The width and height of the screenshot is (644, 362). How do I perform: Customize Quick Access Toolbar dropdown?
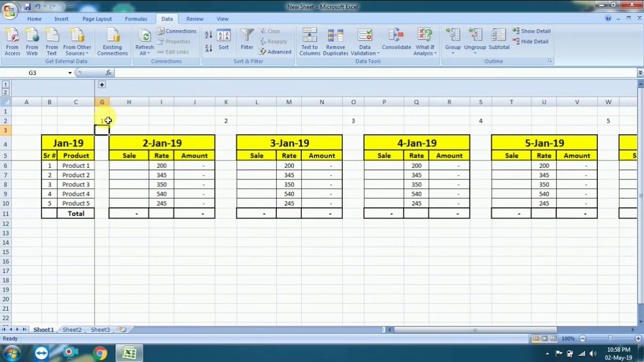point(71,7)
